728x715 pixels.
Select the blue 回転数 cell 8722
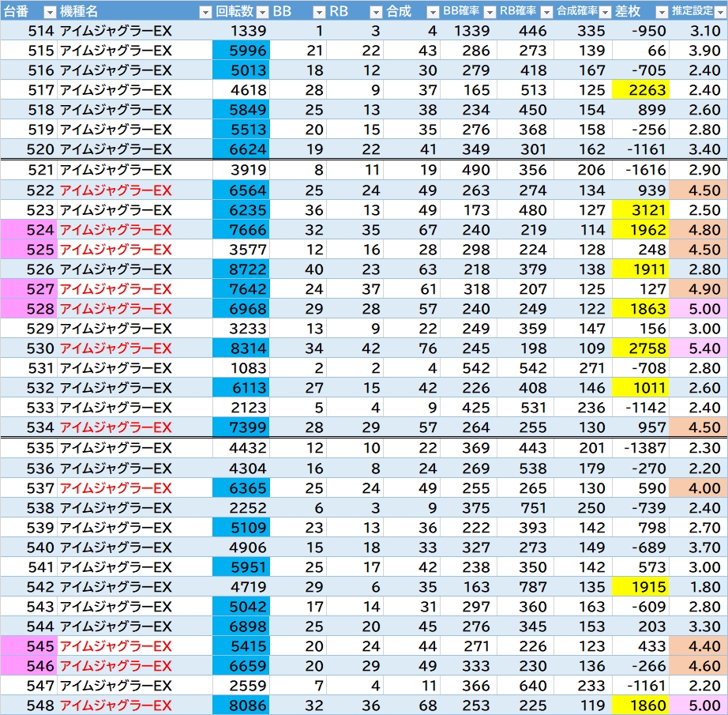[241, 269]
